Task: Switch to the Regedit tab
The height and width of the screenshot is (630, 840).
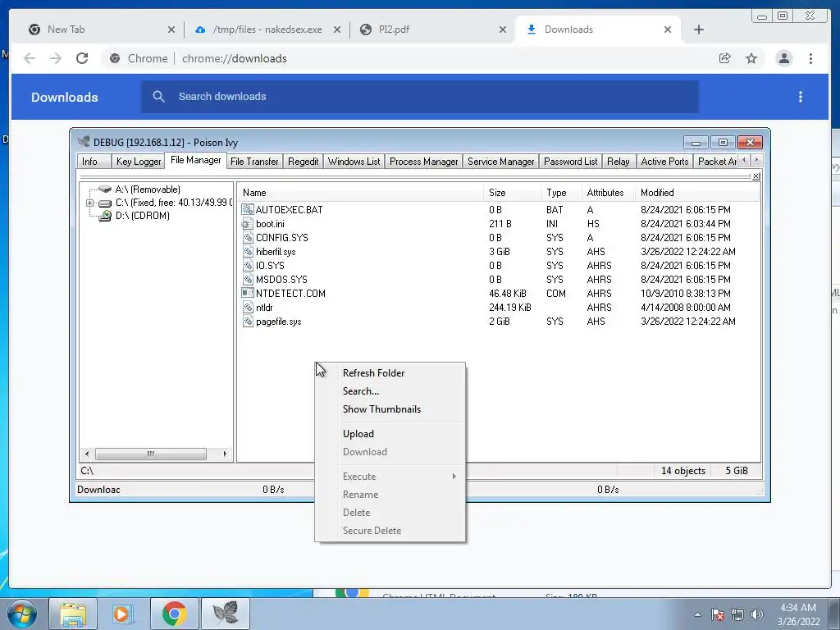Action: (304, 162)
